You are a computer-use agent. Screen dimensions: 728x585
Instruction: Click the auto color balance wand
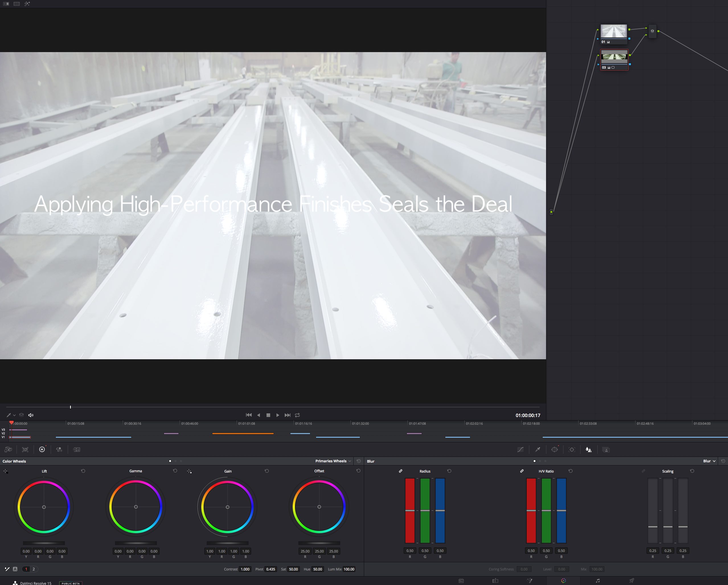[x=7, y=569]
